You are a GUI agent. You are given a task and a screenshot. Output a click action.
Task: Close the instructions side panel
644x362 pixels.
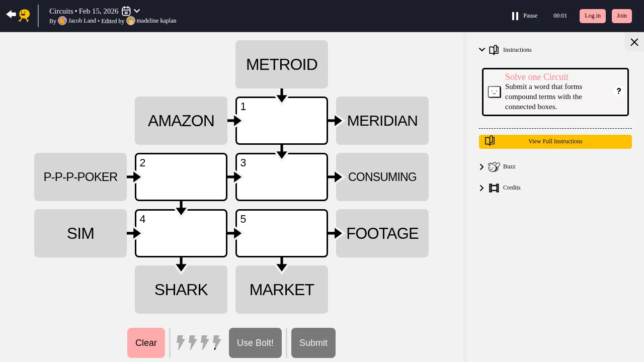(634, 42)
